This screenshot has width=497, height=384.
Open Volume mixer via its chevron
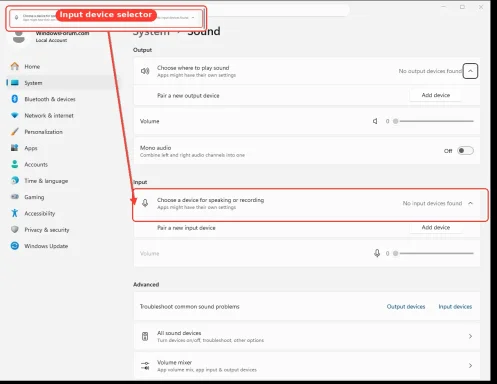(x=470, y=366)
